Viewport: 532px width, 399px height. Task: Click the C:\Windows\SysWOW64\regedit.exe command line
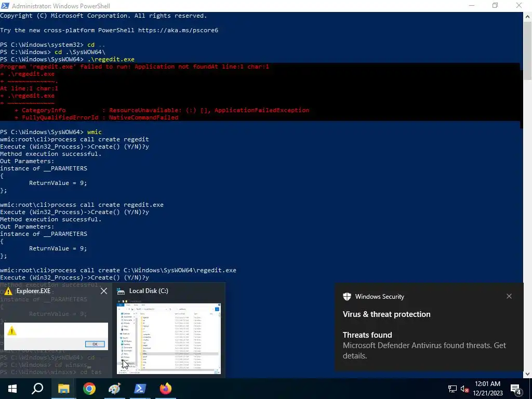tap(118, 270)
